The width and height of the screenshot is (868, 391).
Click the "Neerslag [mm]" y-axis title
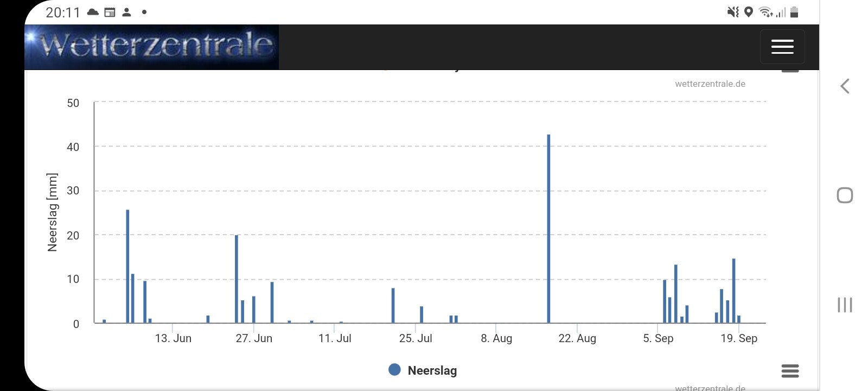click(52, 212)
